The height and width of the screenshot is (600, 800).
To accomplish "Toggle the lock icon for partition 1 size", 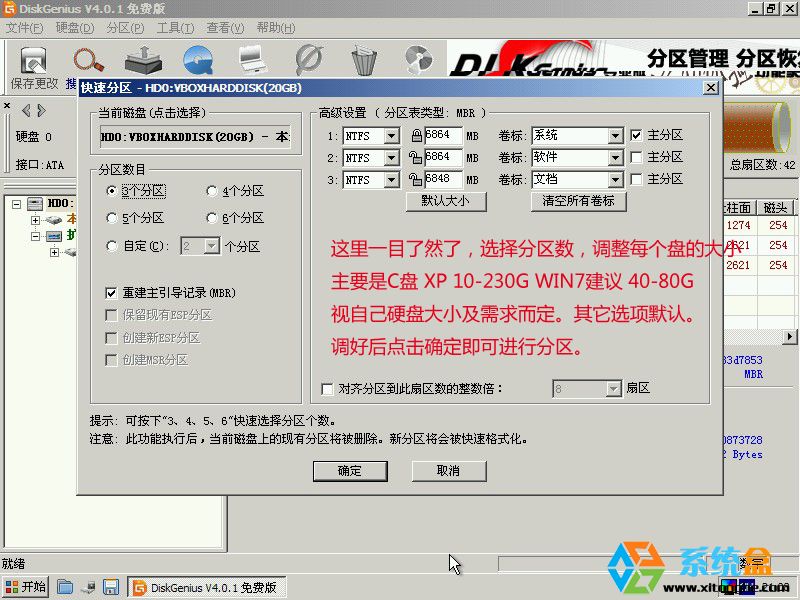I will pos(416,136).
